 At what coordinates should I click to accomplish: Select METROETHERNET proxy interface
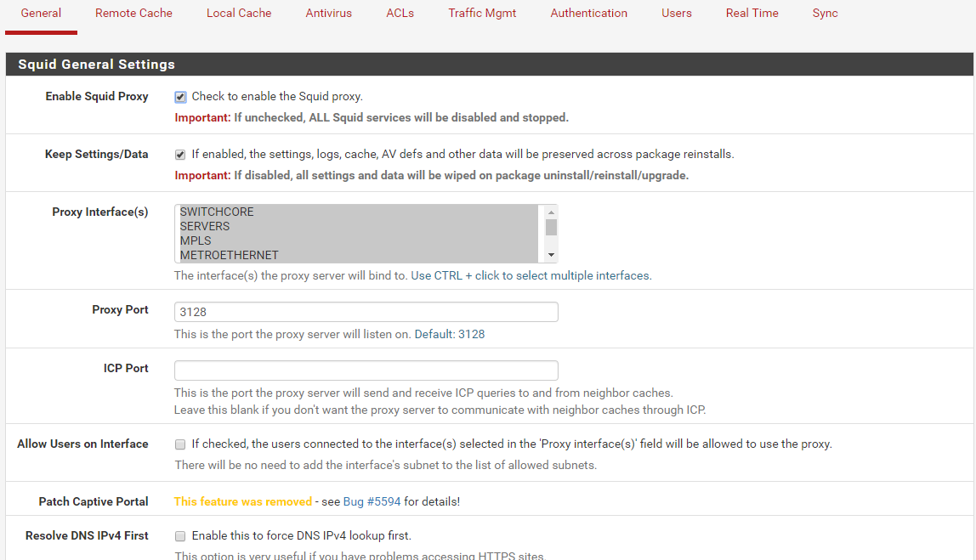tap(229, 255)
